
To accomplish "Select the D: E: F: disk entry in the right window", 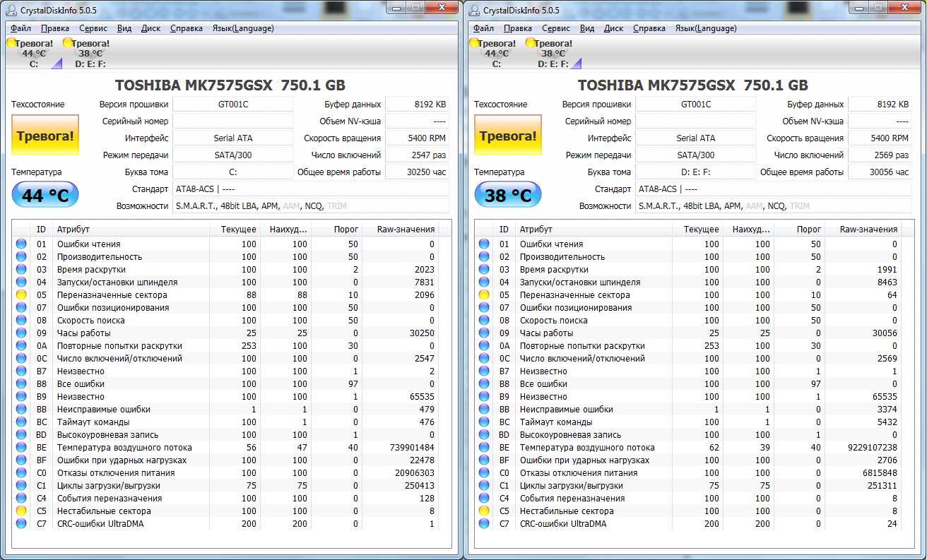I will pos(553,53).
